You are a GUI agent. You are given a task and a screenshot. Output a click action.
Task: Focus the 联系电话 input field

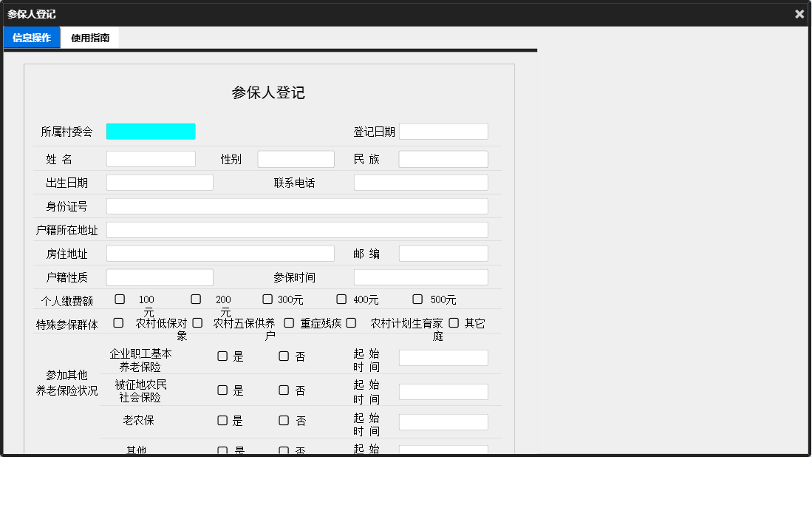(420, 182)
